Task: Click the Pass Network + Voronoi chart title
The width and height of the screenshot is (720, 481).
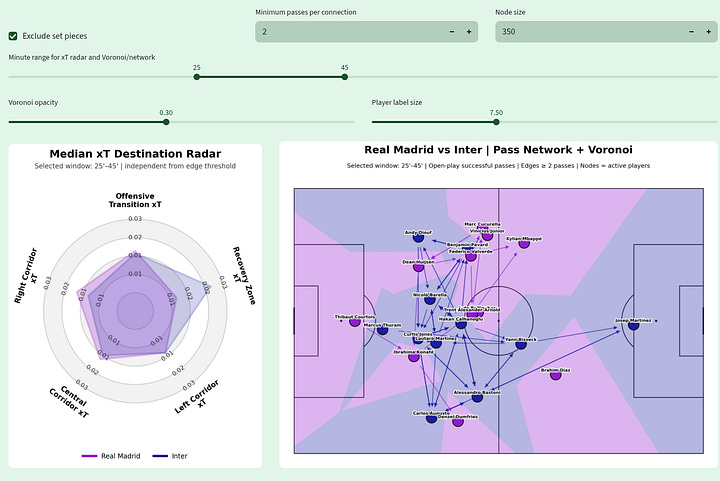Action: coord(498,150)
